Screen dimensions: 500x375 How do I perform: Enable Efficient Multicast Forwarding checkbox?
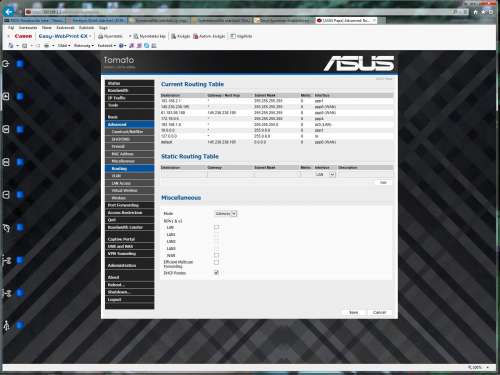pos(216,263)
